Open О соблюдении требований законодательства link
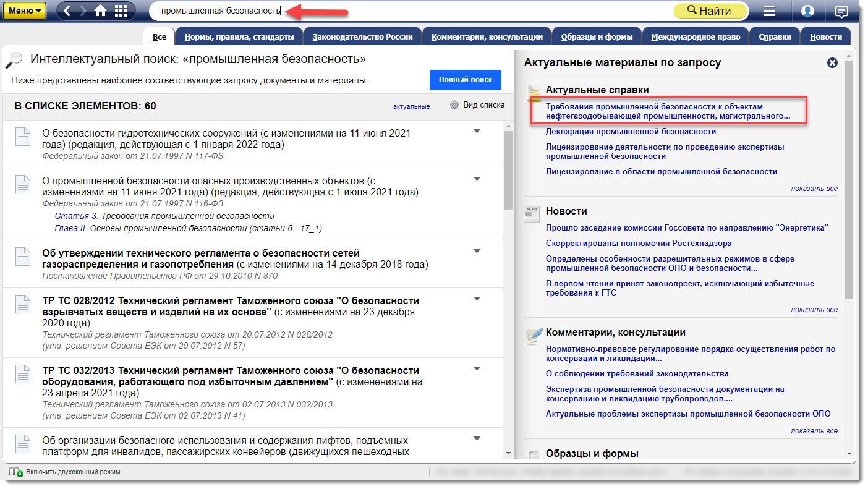This screenshot has height=489, width=868. [637, 373]
